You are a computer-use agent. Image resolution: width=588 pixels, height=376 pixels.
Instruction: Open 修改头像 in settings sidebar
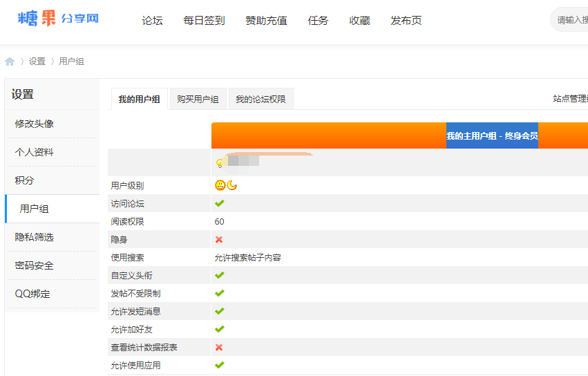(x=52, y=124)
